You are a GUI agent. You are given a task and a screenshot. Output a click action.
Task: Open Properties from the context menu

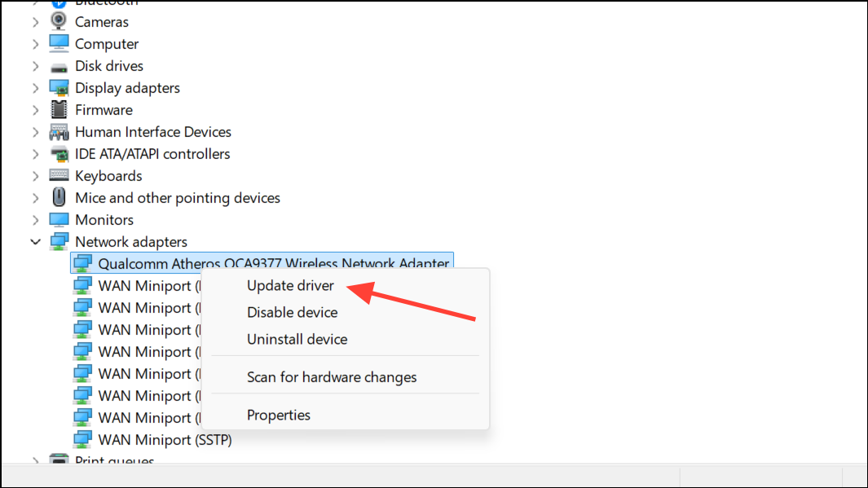[279, 415]
